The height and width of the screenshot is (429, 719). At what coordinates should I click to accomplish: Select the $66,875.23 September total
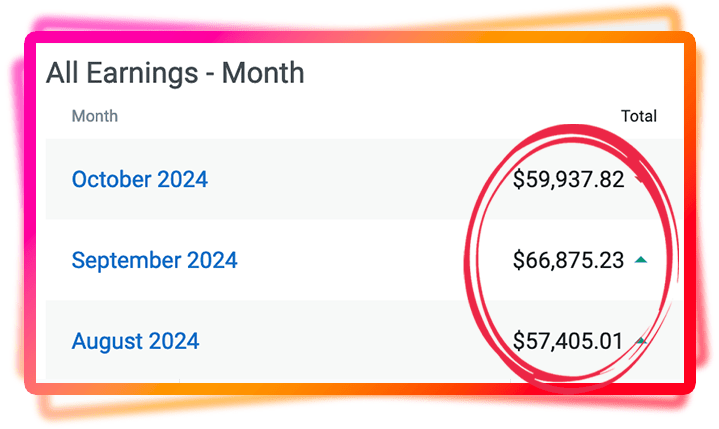[x=569, y=260]
